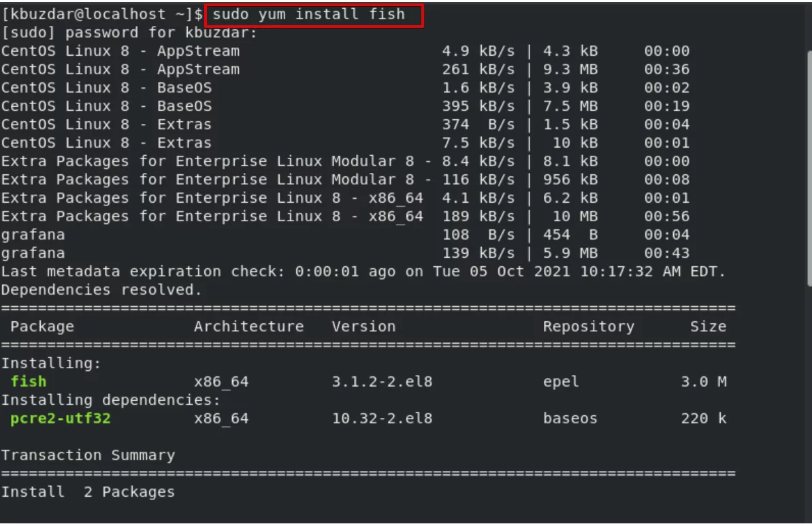The height and width of the screenshot is (524, 812).
Task: Click the grafana row with 454 B
Action: 345,235
